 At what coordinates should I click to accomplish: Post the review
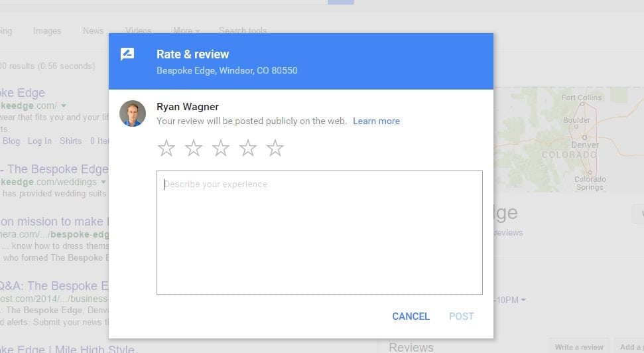[462, 317]
